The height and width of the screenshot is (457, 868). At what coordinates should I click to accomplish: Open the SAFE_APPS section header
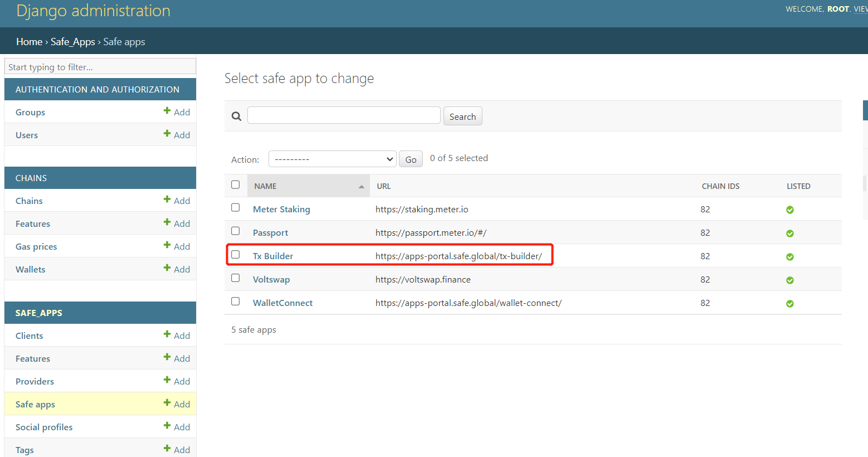coord(39,313)
